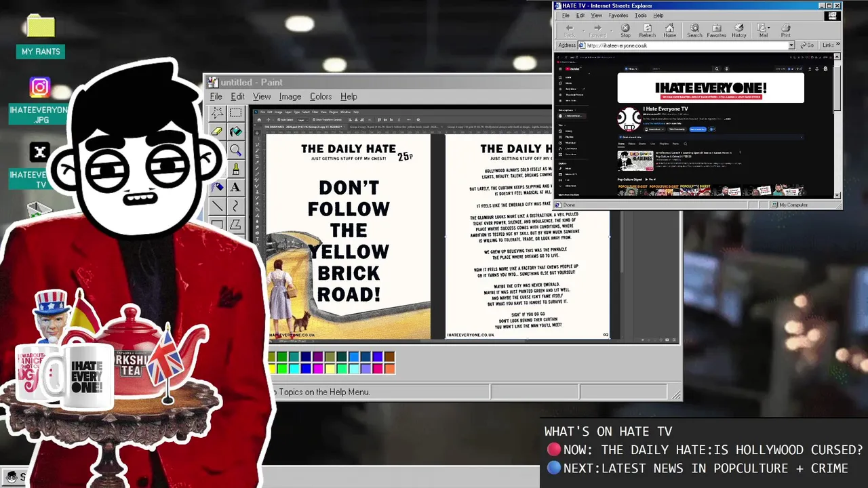Open the Forward button history dropdown arrow
This screenshot has width=868, height=488.
coord(612,30)
